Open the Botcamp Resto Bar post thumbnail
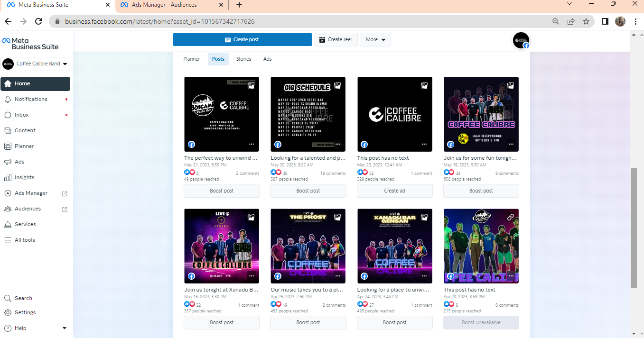 222,114
